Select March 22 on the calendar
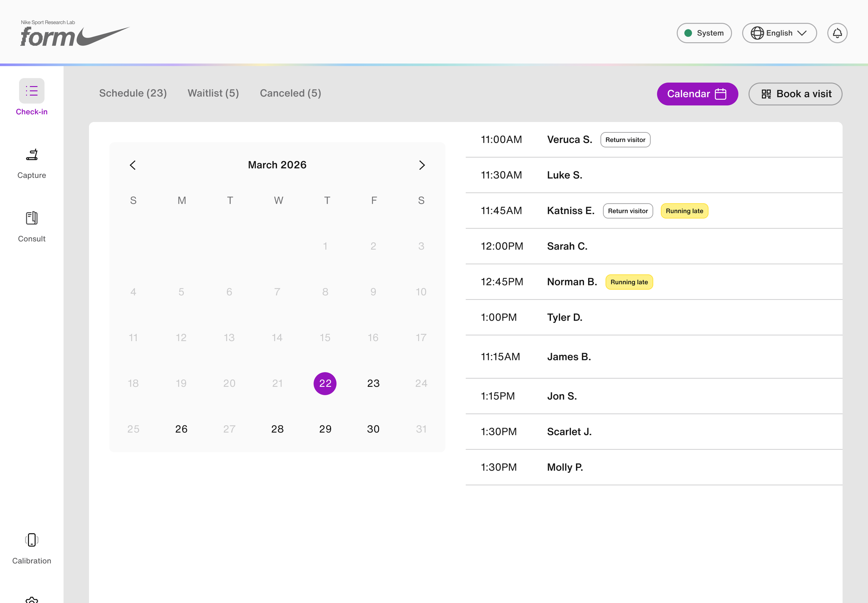The height and width of the screenshot is (603, 868). tap(325, 383)
